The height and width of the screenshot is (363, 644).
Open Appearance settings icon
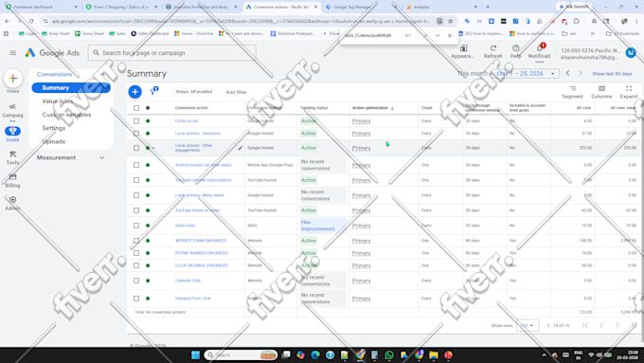click(463, 48)
